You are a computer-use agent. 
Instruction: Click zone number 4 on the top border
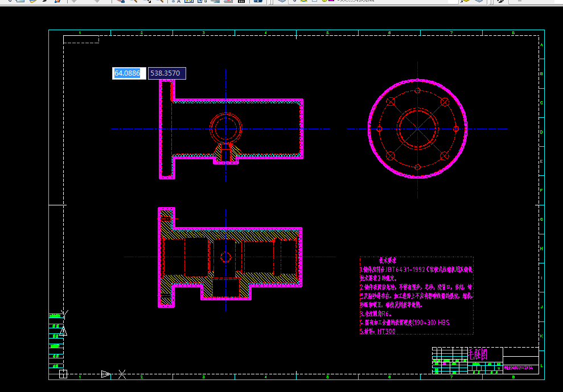point(266,32)
